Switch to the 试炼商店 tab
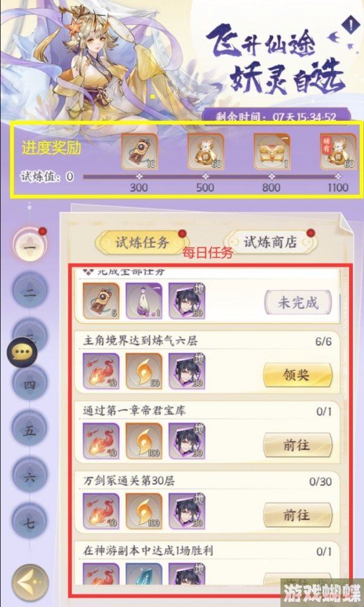 (271, 242)
